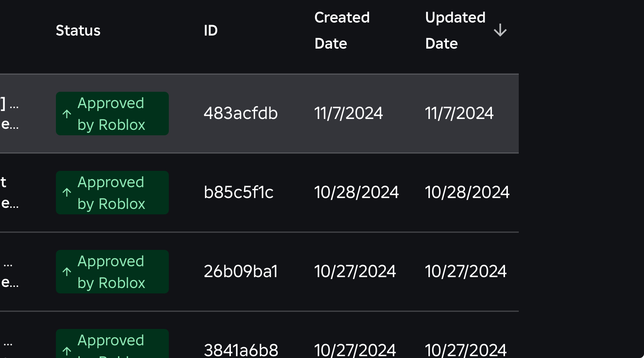Click the up-arrow icon in row 26b09ba1

click(67, 272)
